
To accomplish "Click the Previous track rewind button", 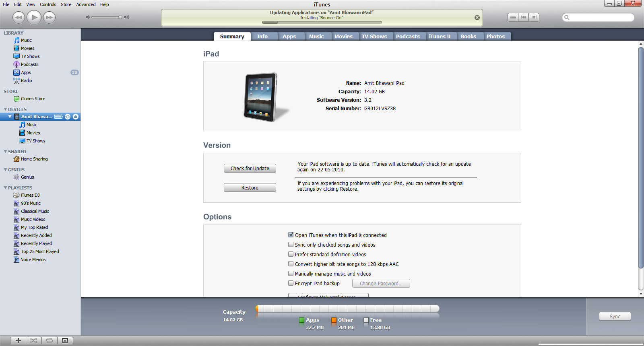I will click(x=19, y=17).
